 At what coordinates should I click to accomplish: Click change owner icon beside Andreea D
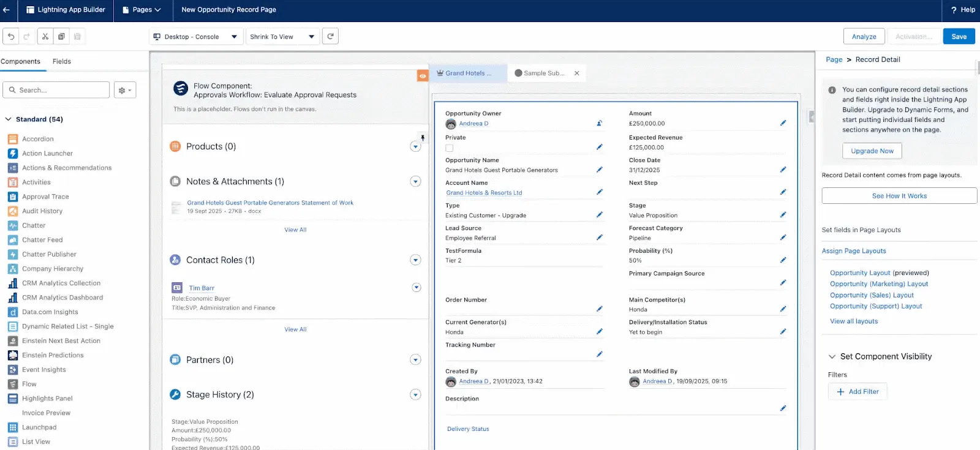pyautogui.click(x=599, y=124)
